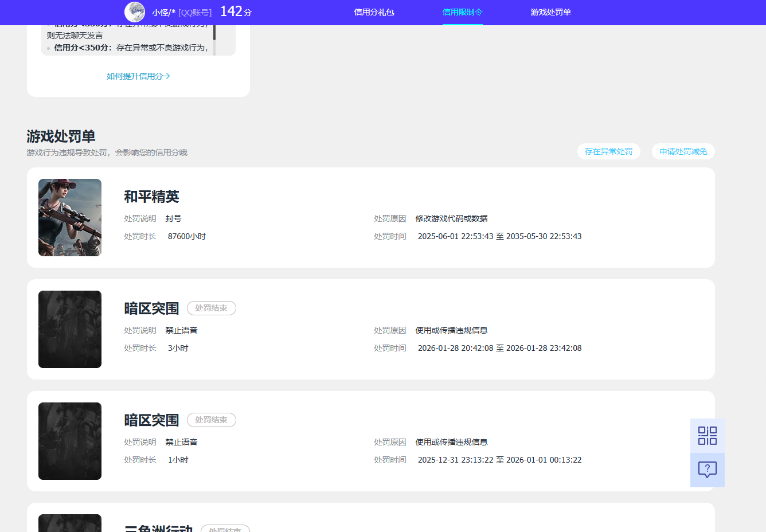Click the scrollbar in the credit rules panel

click(214, 34)
